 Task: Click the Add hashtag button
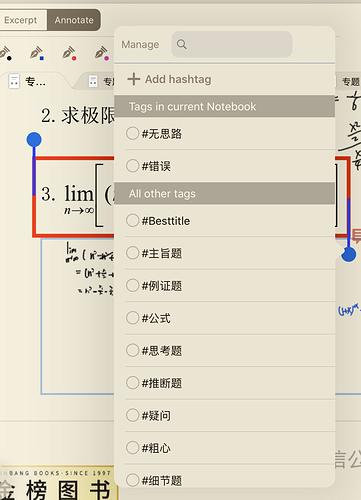[169, 79]
